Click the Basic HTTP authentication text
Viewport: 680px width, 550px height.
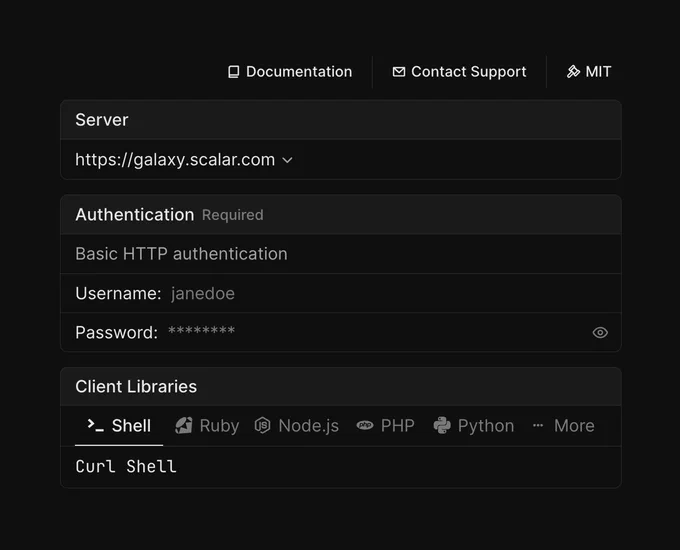click(x=181, y=254)
